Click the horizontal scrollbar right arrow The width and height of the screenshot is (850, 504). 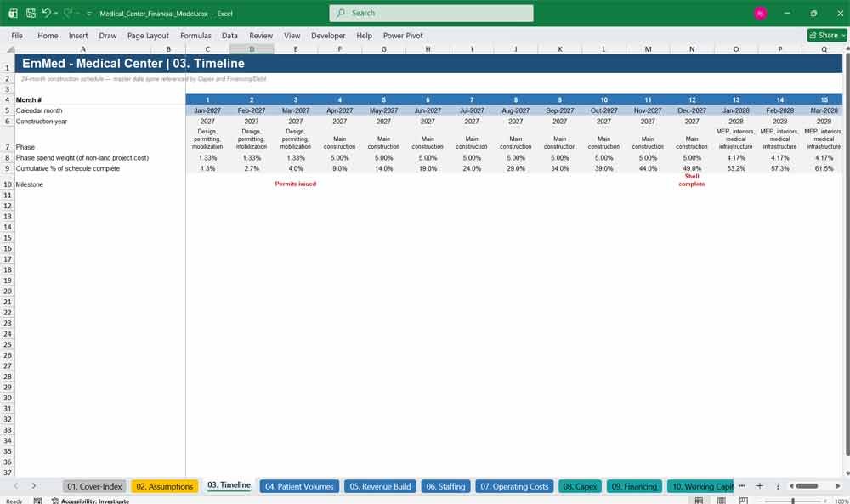coord(838,486)
